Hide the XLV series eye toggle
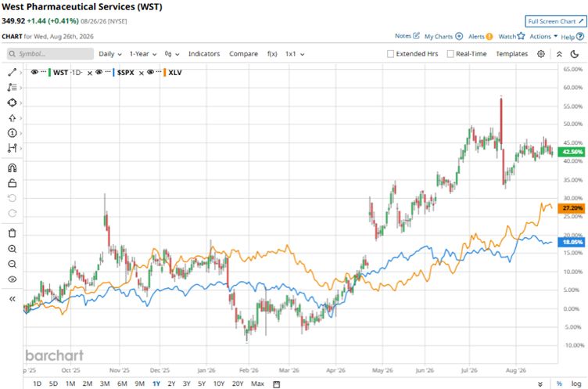 click(x=150, y=72)
